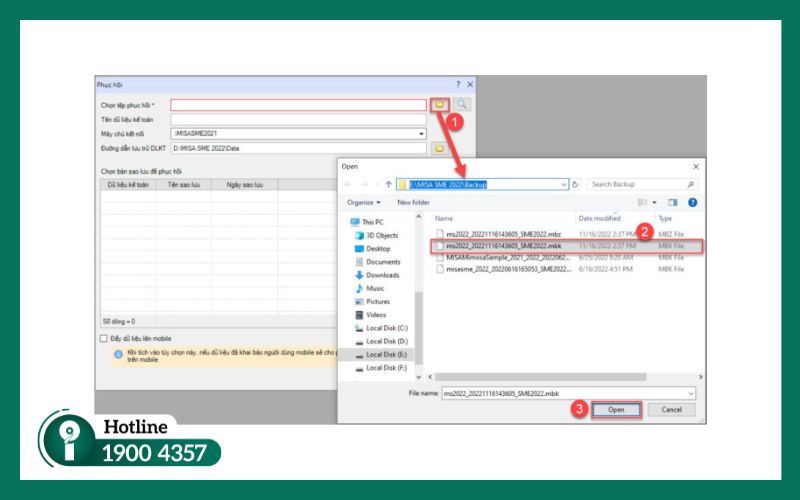Viewport: 800px width, 500px height.
Task: Click the browse folder icon beside Chọn tệp phục hồi
Action: coord(440,105)
